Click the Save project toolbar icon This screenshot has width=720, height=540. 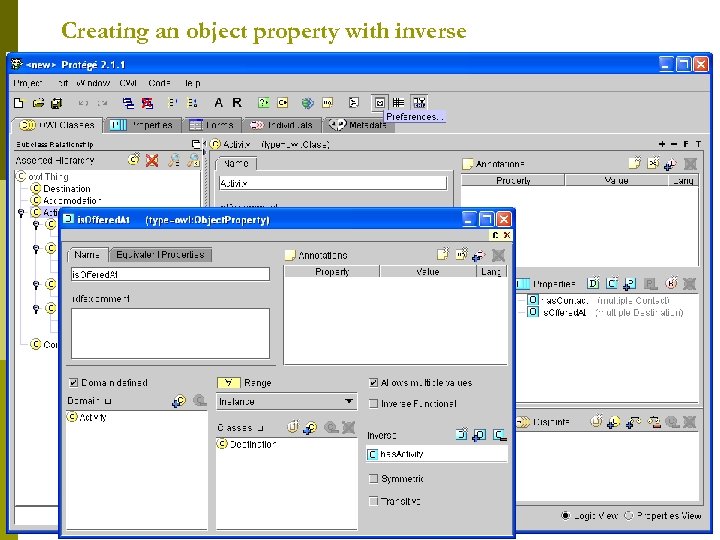56,103
